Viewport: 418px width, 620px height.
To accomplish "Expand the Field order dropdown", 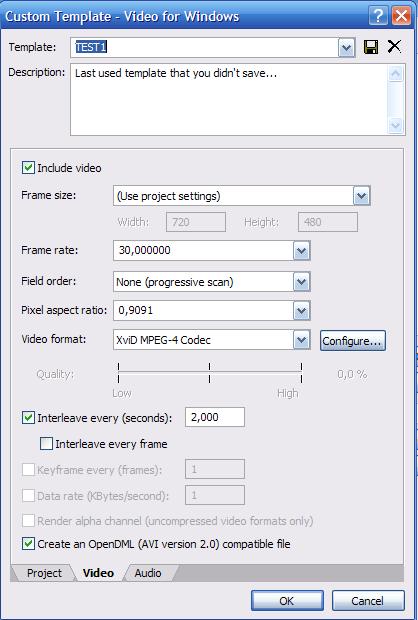I will pyautogui.click(x=301, y=282).
